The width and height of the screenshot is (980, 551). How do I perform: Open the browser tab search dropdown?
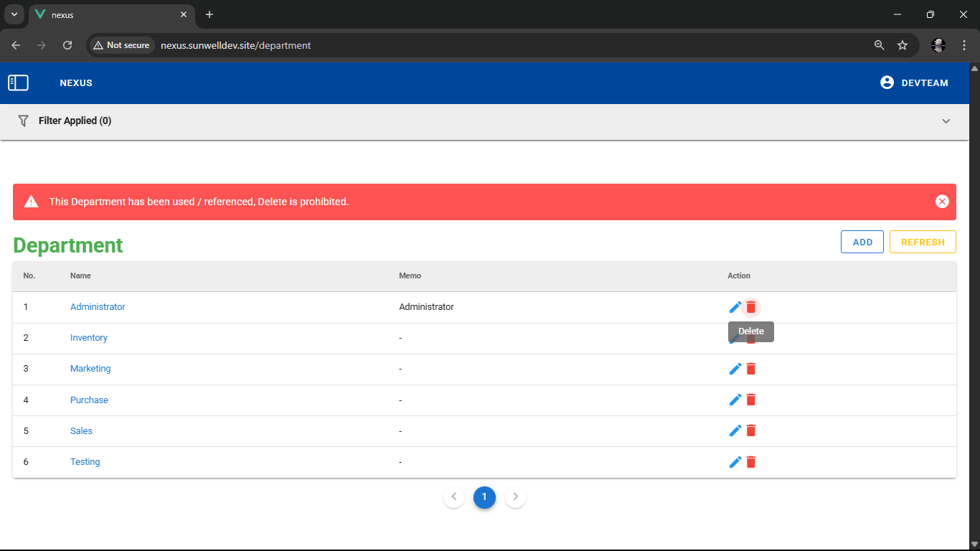14,14
